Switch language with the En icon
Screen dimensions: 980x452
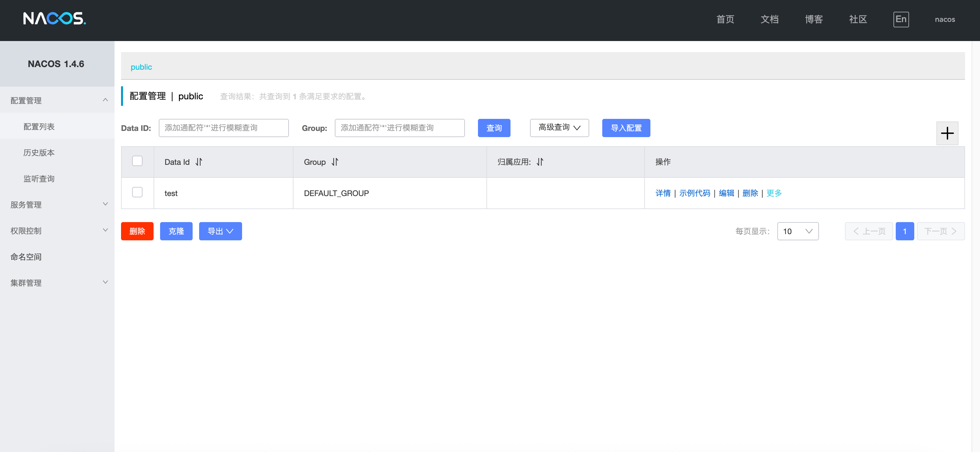coord(901,19)
